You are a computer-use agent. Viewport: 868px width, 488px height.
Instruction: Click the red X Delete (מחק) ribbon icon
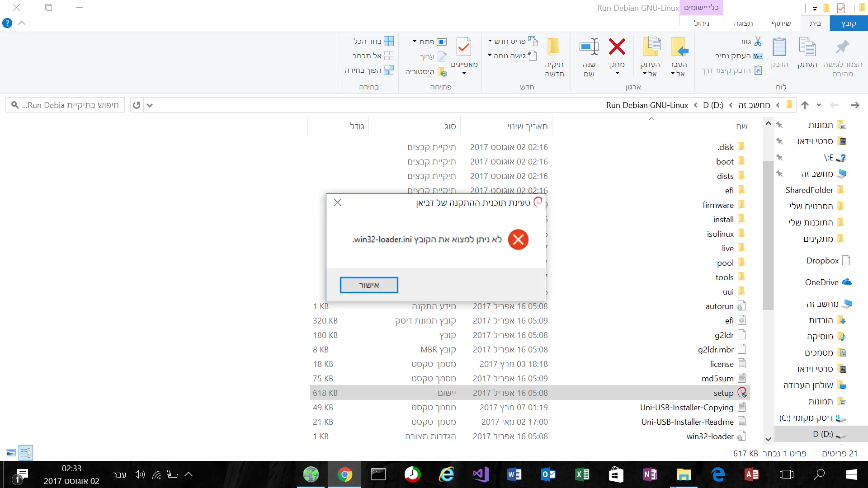[617, 47]
